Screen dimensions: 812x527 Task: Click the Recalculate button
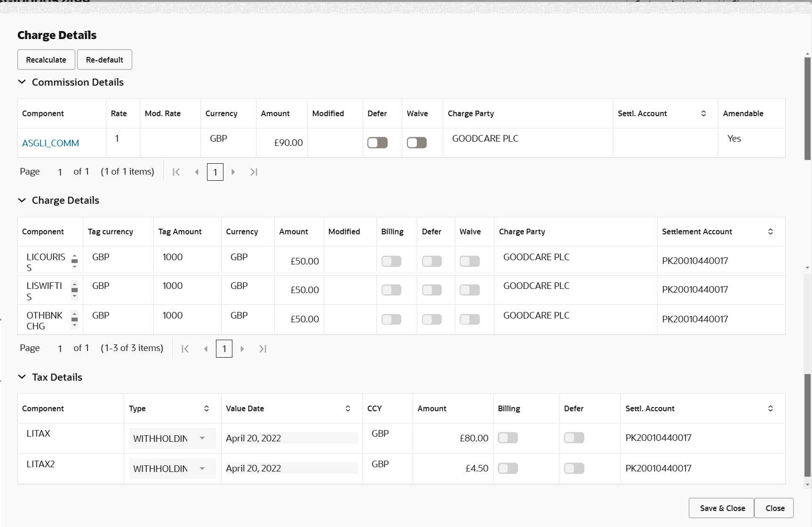[46, 59]
